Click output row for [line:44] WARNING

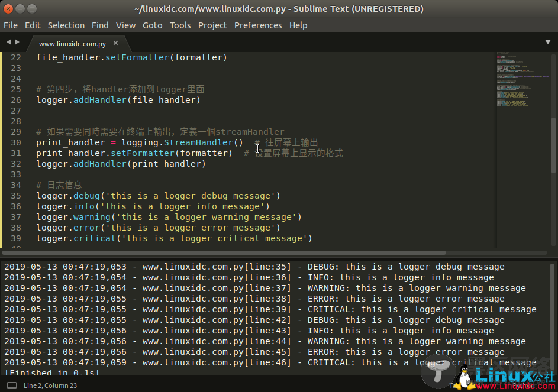pyautogui.click(x=265, y=342)
